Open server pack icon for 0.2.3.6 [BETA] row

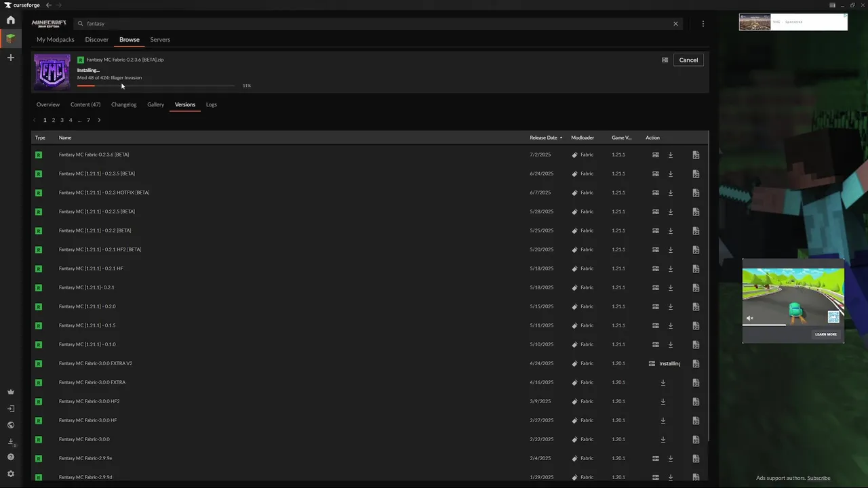tap(655, 155)
